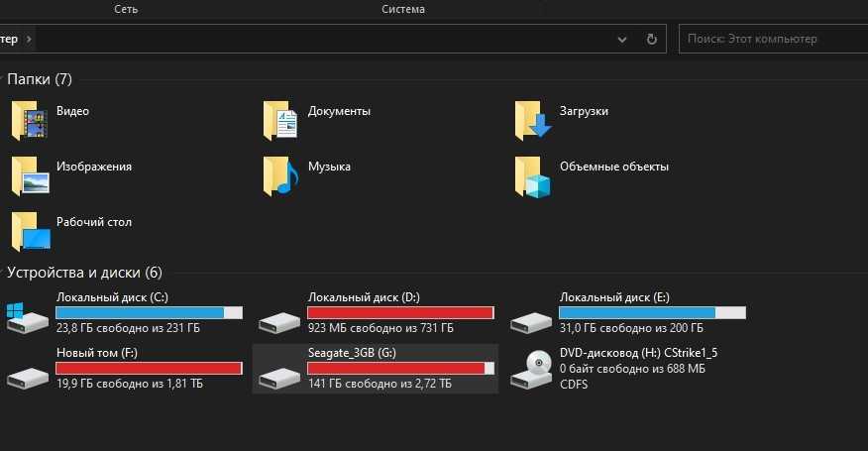This screenshot has height=451, width=868.
Task: Open the Загрузки folder icon
Action: coord(533,121)
